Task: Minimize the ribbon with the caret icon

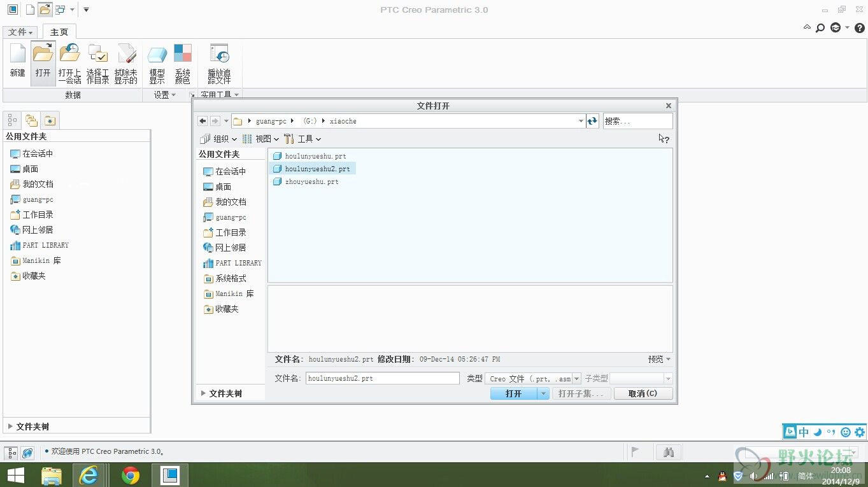Action: tap(807, 27)
